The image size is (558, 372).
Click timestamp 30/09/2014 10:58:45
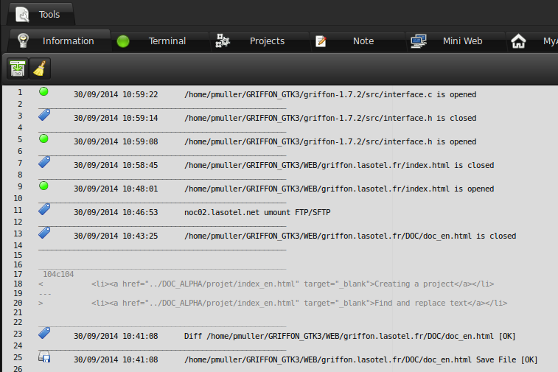tap(116, 165)
